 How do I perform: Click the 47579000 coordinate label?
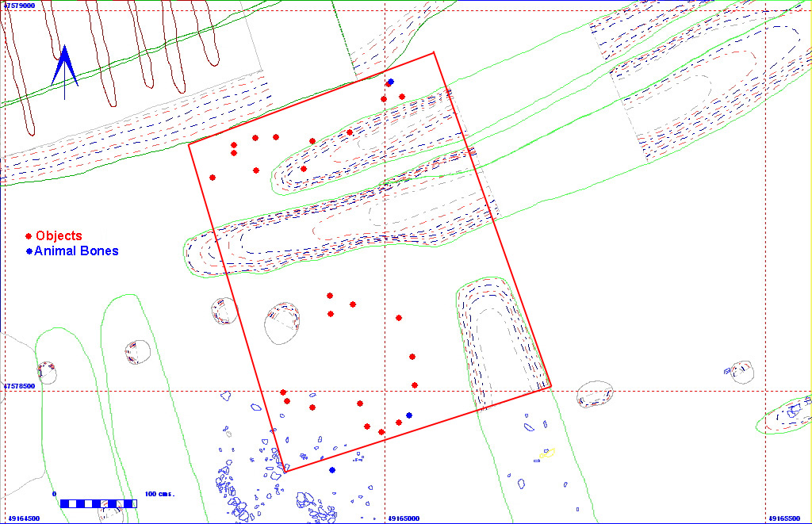[19, 6]
